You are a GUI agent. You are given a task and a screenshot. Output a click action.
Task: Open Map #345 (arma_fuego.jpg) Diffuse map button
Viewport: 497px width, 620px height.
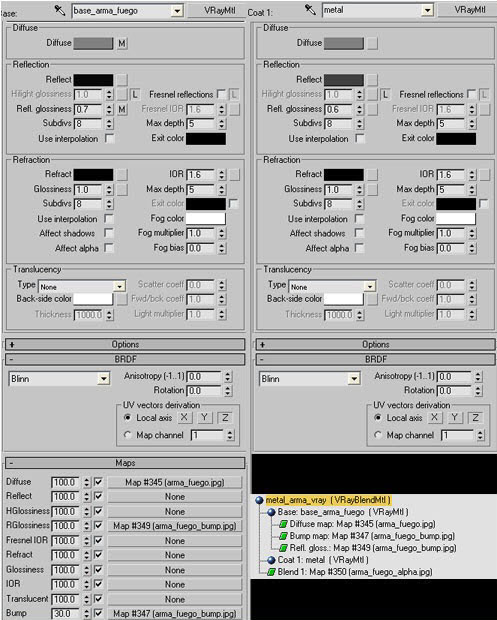click(174, 482)
